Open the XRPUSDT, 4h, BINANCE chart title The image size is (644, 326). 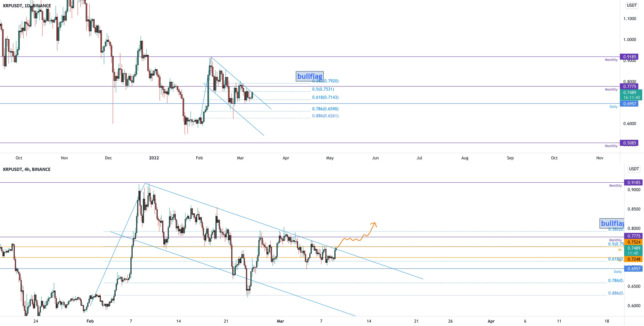[26, 169]
